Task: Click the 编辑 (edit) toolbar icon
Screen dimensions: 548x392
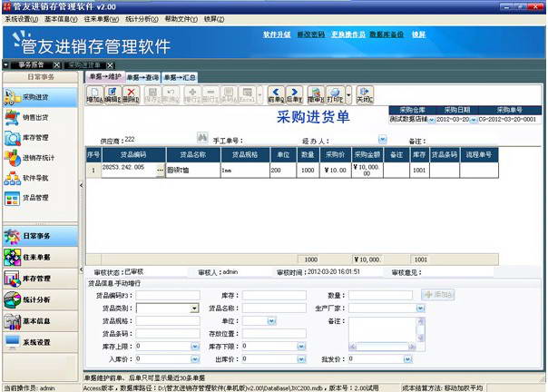Action: [113, 94]
